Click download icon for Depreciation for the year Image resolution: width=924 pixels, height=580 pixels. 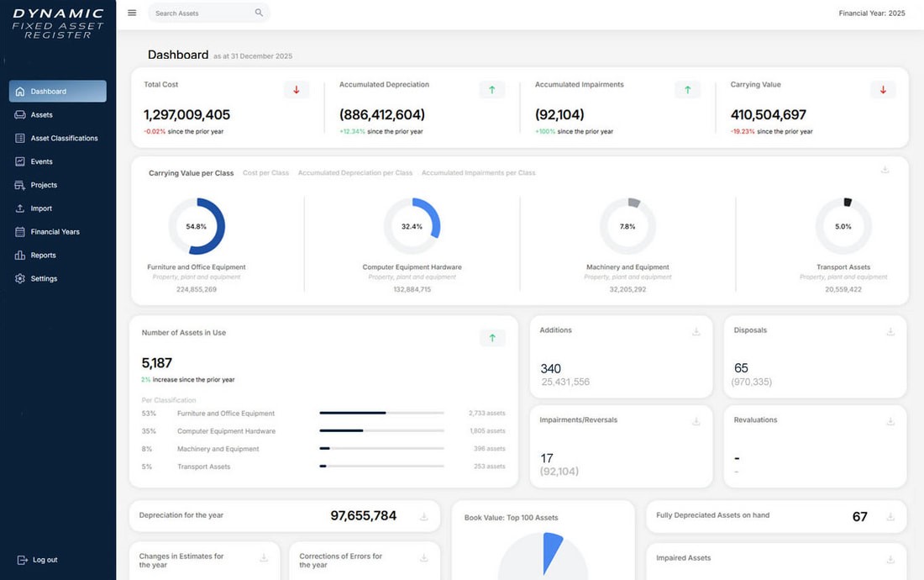coord(424,517)
